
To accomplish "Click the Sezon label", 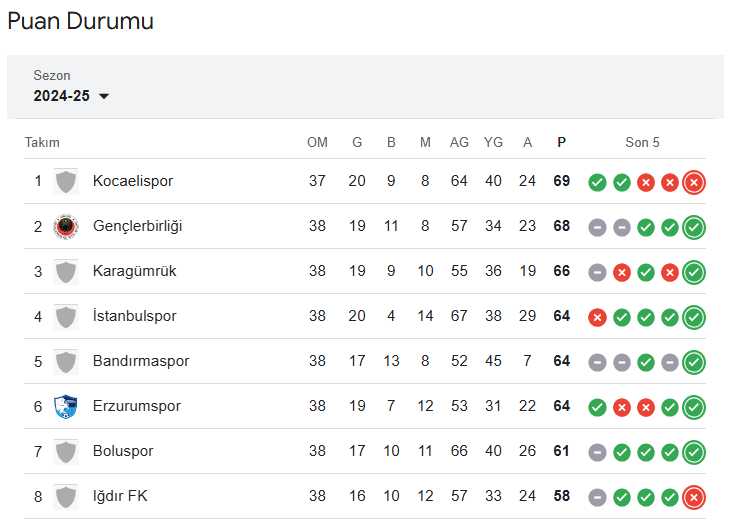I will click(52, 75).
